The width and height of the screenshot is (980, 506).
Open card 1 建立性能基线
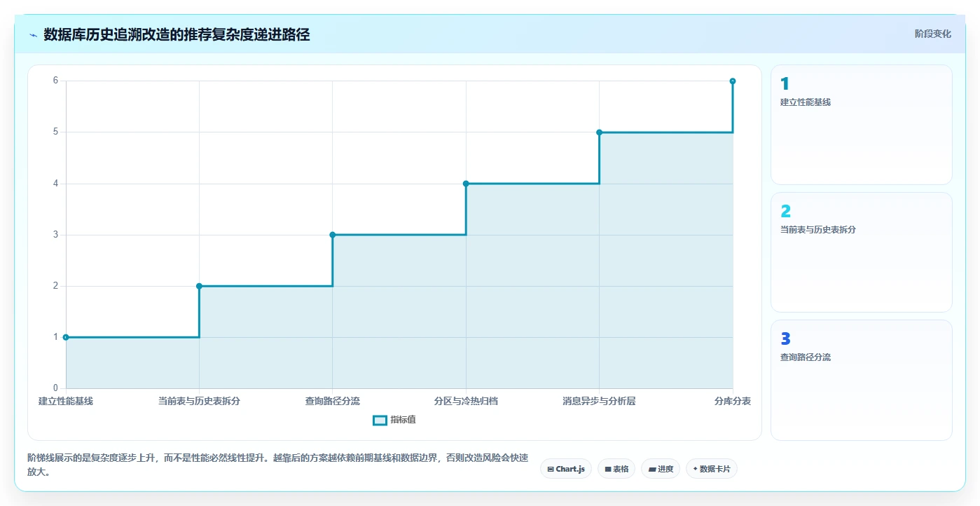pyautogui.click(x=862, y=125)
